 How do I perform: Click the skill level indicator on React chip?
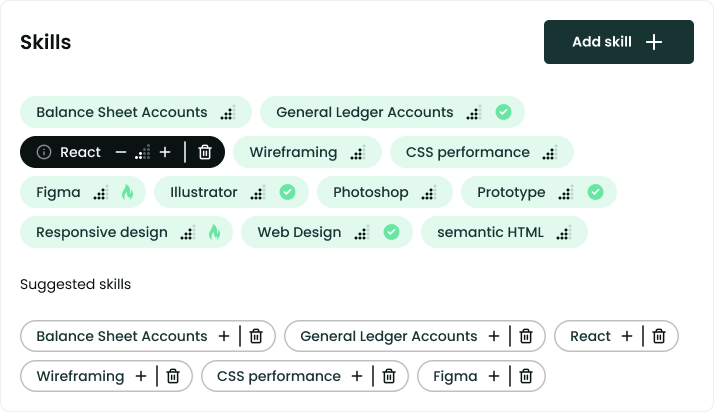143,152
